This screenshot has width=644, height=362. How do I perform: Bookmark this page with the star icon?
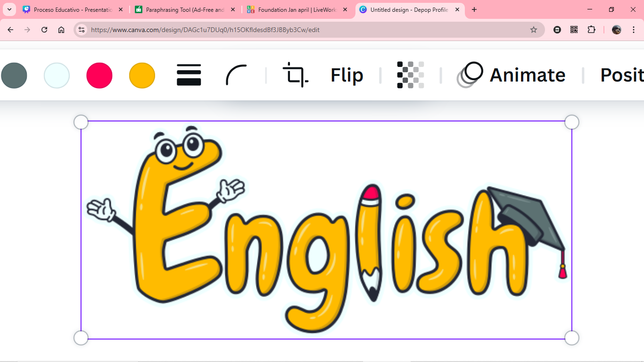[x=534, y=30]
